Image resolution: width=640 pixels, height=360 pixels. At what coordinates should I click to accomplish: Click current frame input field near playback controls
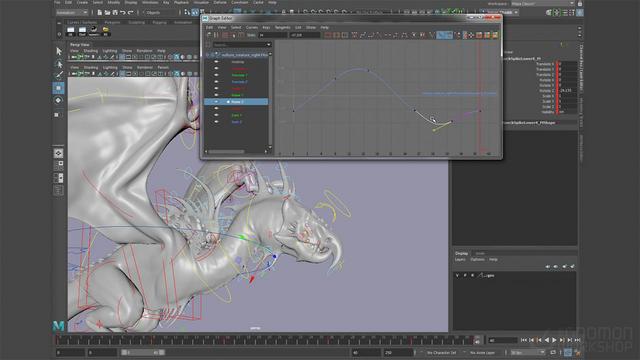(502, 340)
